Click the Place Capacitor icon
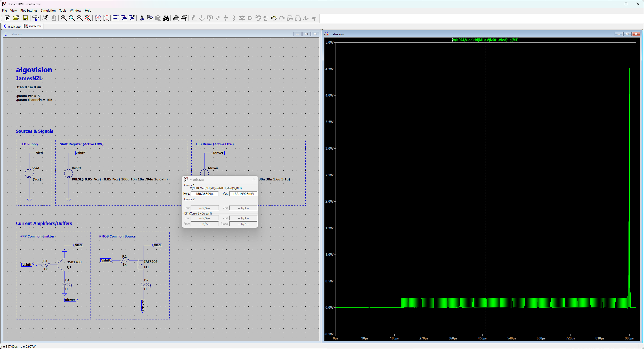 coord(226,18)
